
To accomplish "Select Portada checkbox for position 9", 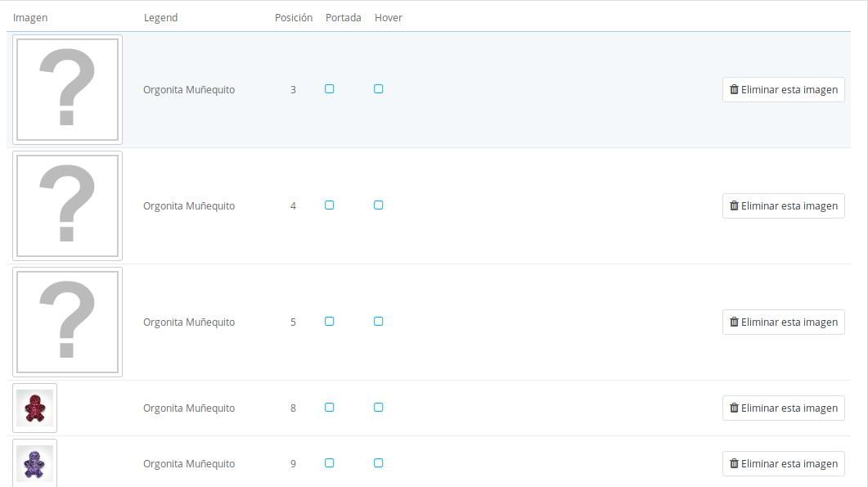I will (x=330, y=463).
